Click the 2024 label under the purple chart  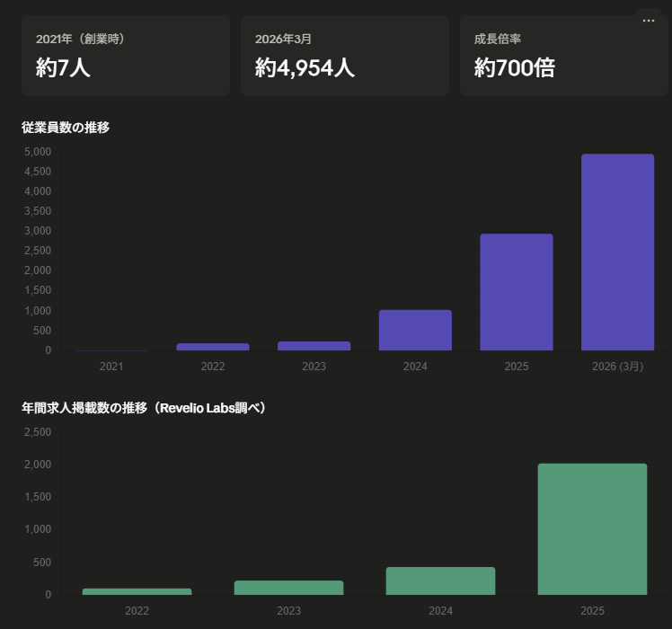pyautogui.click(x=415, y=367)
